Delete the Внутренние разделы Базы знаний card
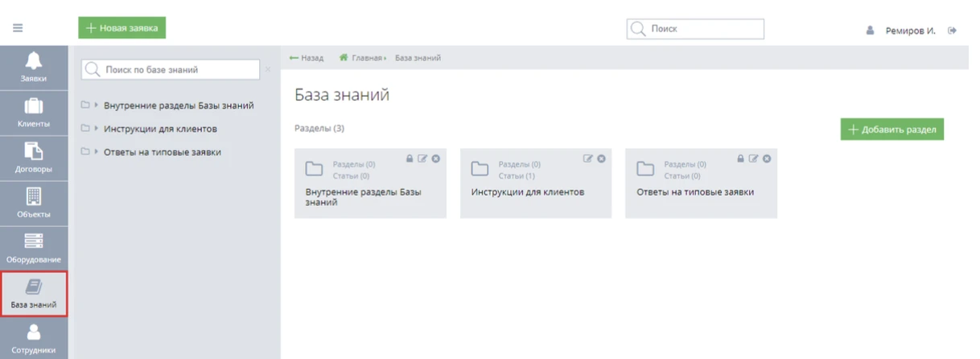This screenshot has height=359, width=980. [x=435, y=159]
